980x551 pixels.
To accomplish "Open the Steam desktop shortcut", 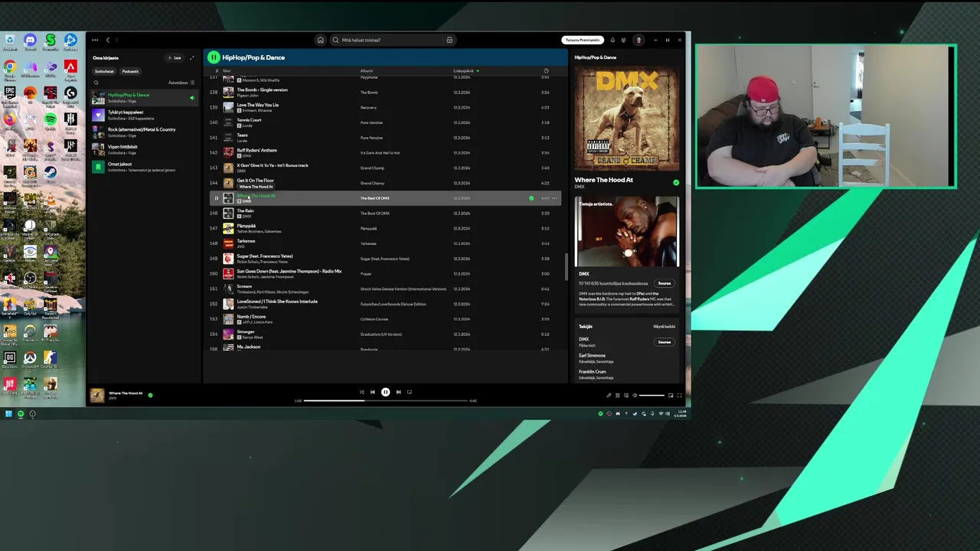I will coord(51,174).
